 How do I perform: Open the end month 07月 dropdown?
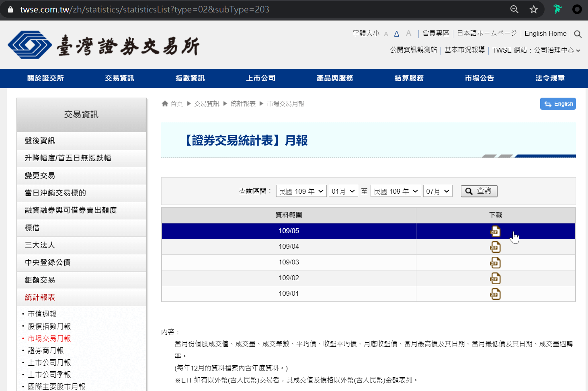pyautogui.click(x=438, y=191)
